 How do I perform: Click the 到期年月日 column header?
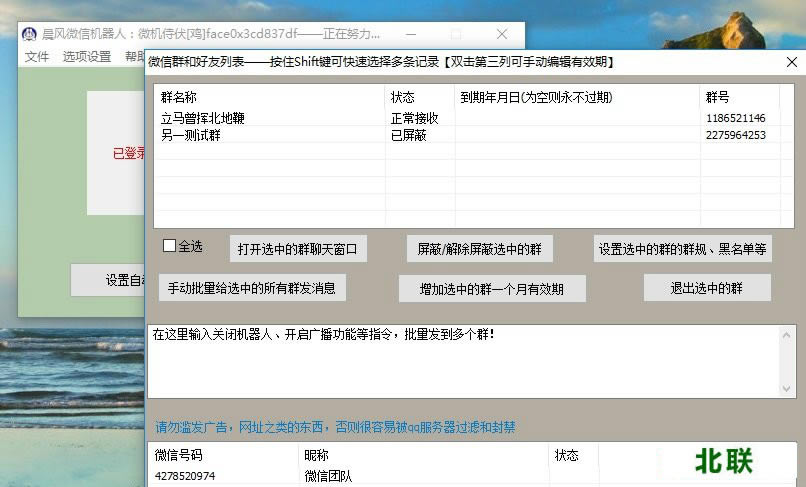tap(576, 98)
